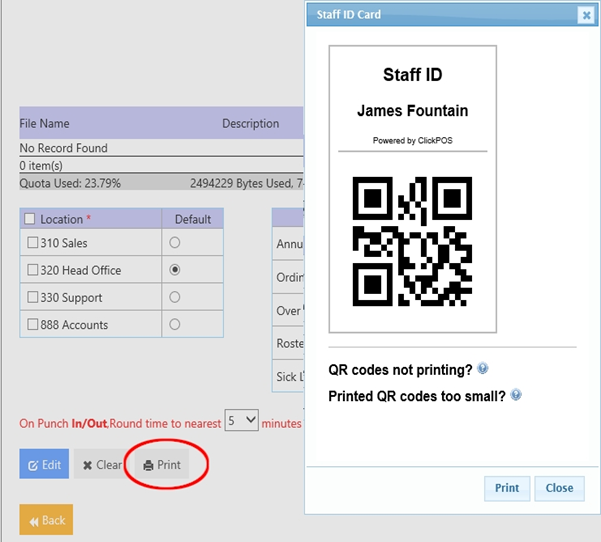Viewport: 601px width, 542px height.
Task: Toggle the select-all Location header checkbox
Action: (30, 219)
